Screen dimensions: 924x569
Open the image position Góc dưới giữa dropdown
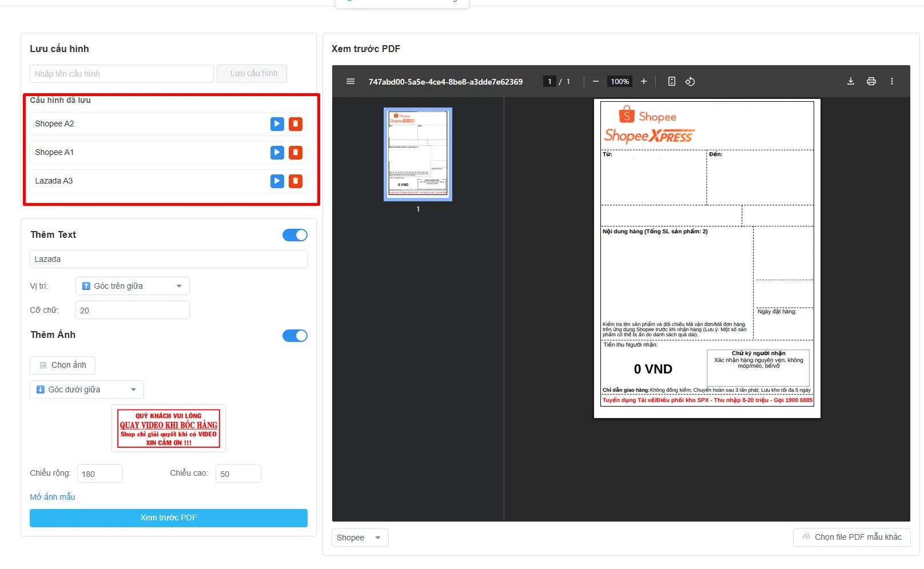tap(87, 389)
